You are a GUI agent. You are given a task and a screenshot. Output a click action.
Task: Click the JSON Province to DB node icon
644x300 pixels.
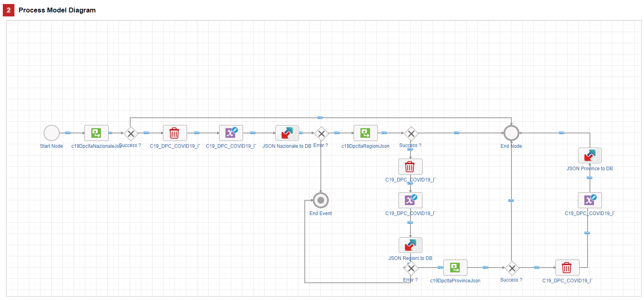(590, 155)
